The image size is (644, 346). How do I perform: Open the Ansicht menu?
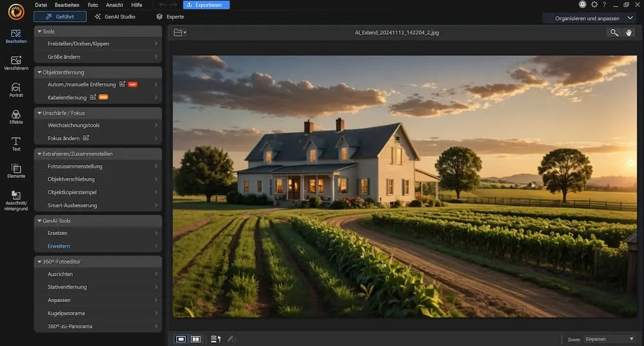click(114, 5)
